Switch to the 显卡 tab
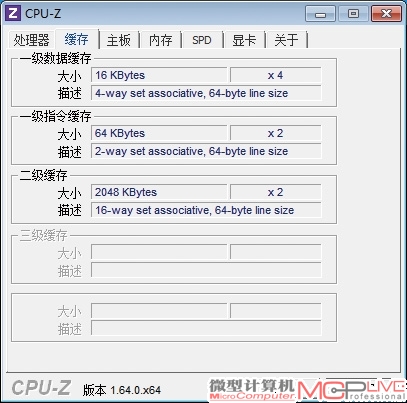This screenshot has height=403, width=407. (x=244, y=40)
